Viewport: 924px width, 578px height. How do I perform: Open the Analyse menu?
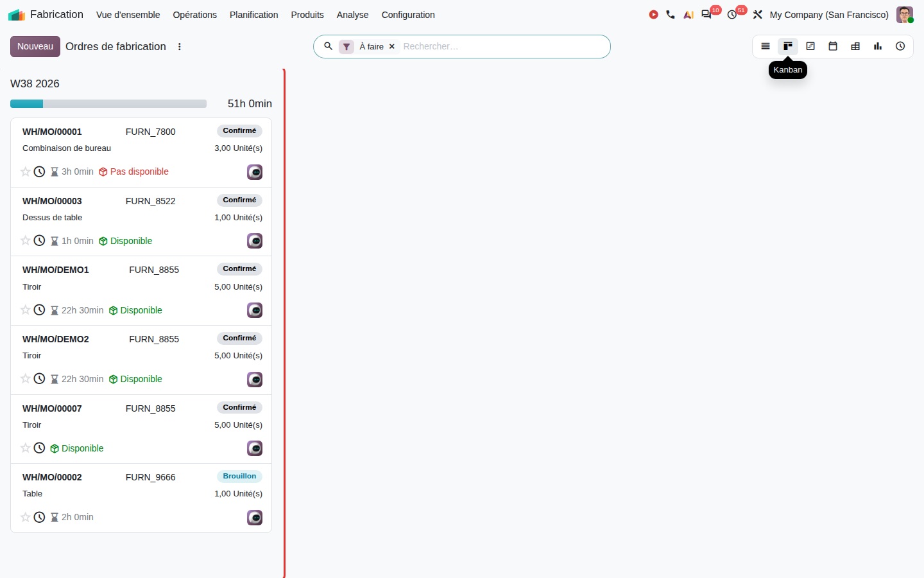click(x=352, y=15)
